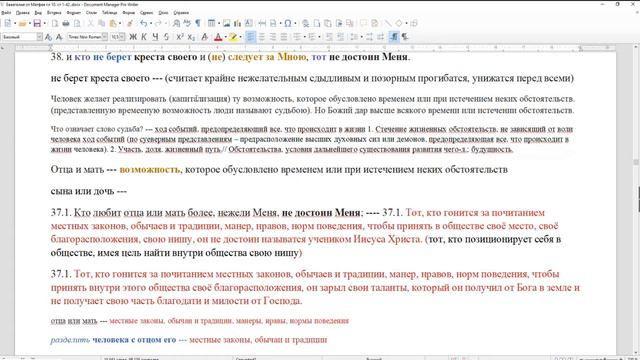
Task: Toggle Strikethrough formatting
Action: [x=166, y=37]
